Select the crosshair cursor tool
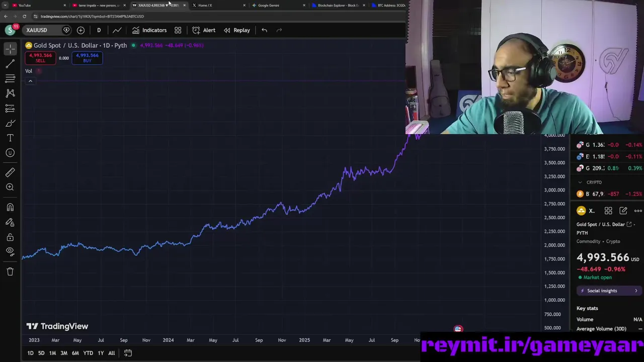This screenshot has height=362, width=644. (10, 49)
